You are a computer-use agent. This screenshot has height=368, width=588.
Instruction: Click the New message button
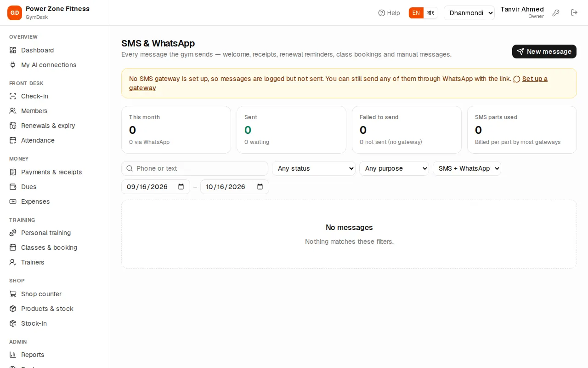point(544,52)
